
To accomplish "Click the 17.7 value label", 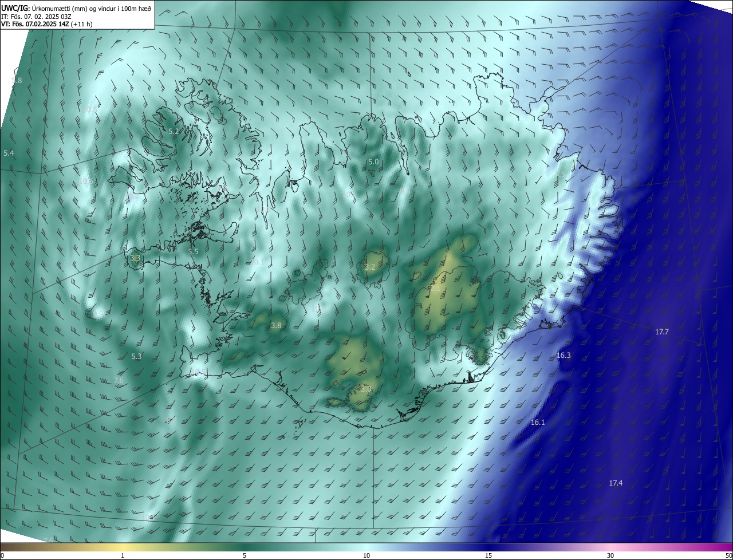I will coord(662,332).
